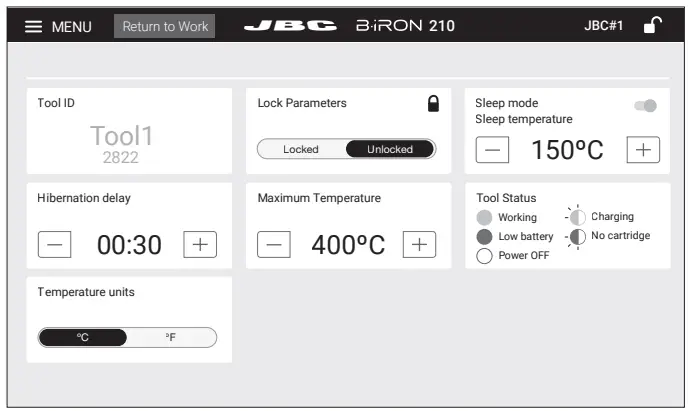
Task: Click the tool number 2822
Action: 121,157
